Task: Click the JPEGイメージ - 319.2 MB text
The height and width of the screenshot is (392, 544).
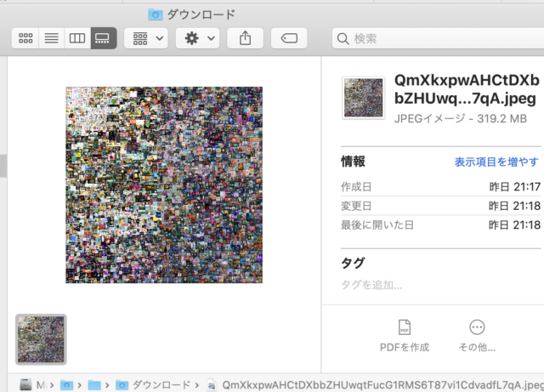Action: pos(461,119)
